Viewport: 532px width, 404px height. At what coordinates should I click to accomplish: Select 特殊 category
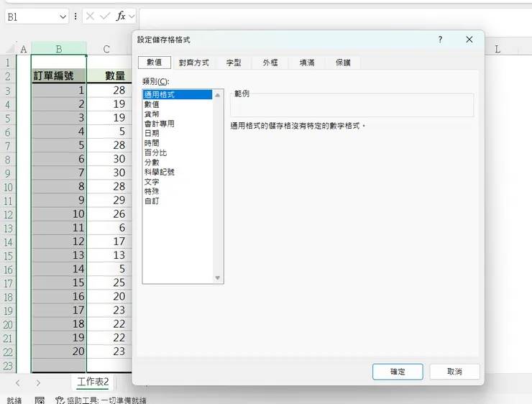178,191
